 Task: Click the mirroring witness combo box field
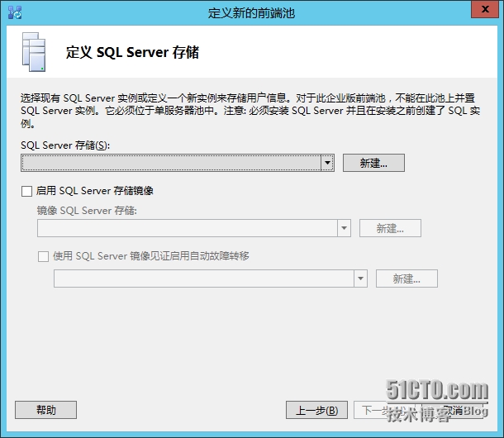(211, 279)
